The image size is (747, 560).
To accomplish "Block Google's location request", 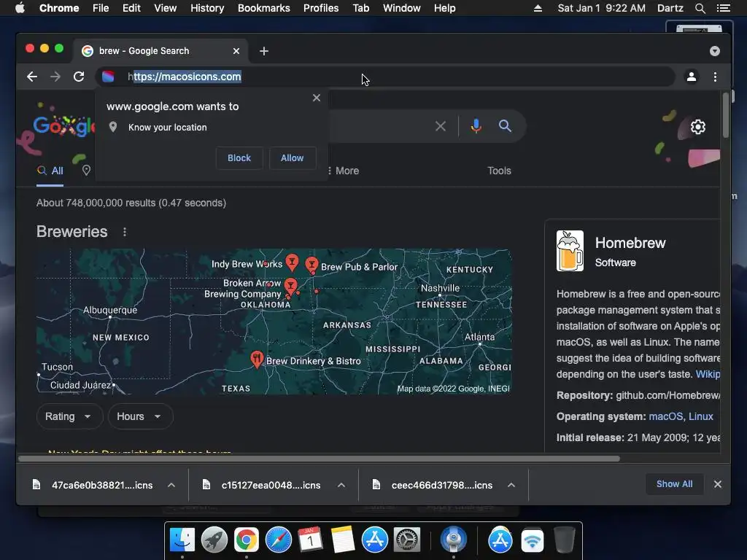I will (239, 158).
